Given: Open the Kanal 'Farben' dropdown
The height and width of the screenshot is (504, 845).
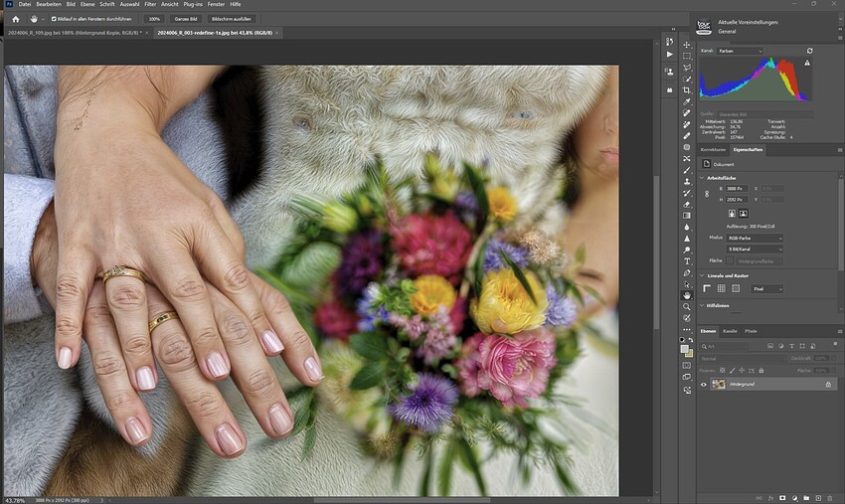Looking at the screenshot, I should pos(741,51).
